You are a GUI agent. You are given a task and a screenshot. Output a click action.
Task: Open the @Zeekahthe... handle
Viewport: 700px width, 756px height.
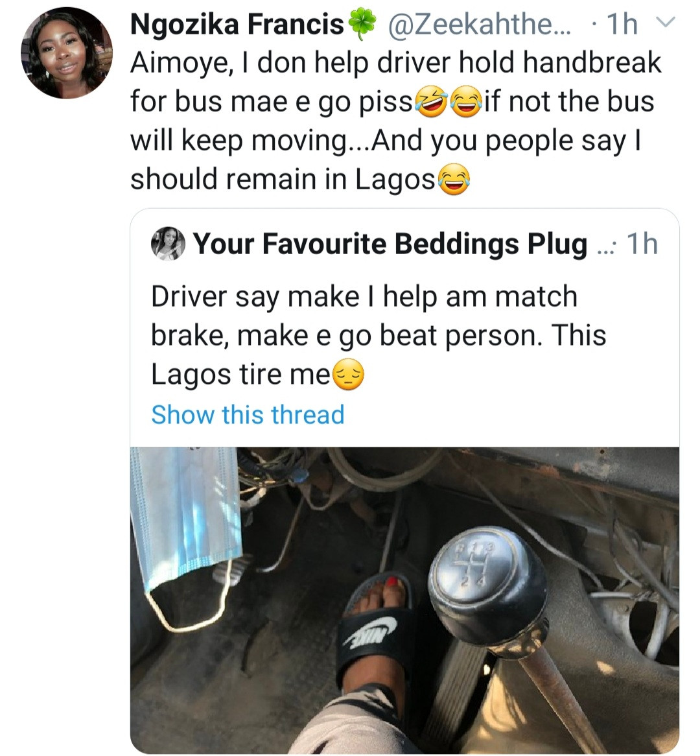pyautogui.click(x=480, y=25)
